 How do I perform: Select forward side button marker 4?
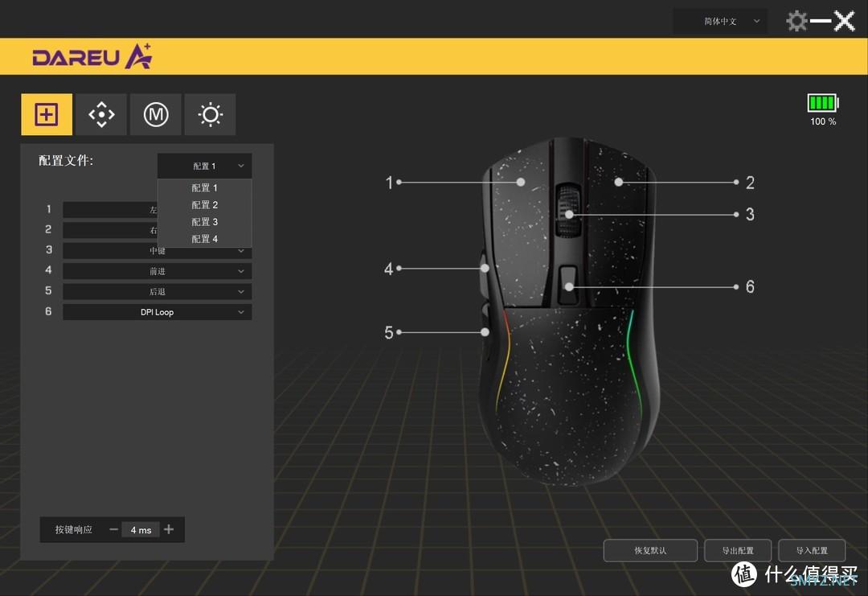tap(485, 268)
